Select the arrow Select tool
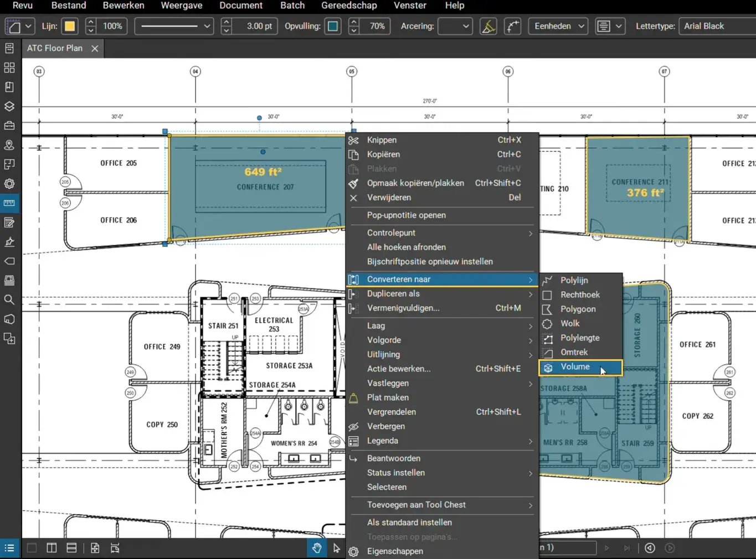756x559 pixels. (336, 548)
